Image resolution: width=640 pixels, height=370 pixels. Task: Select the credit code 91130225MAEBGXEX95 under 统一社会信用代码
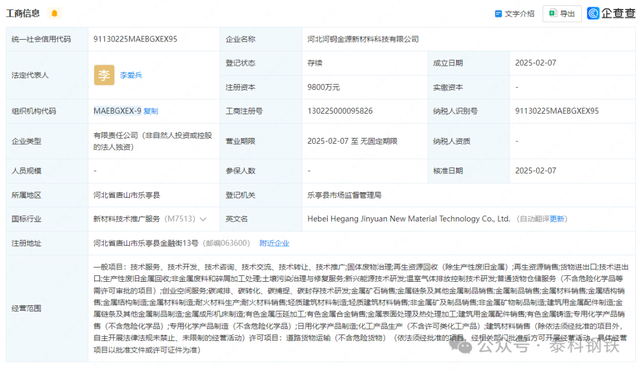pyautogui.click(x=135, y=39)
